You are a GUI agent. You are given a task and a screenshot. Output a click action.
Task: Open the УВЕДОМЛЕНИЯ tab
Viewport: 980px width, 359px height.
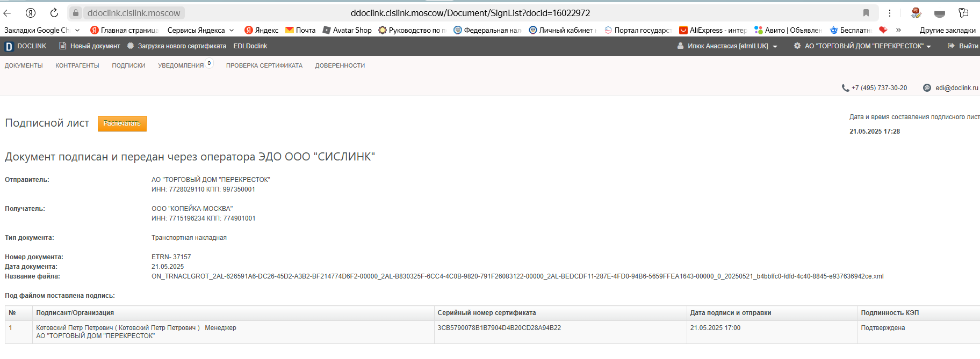tap(181, 65)
